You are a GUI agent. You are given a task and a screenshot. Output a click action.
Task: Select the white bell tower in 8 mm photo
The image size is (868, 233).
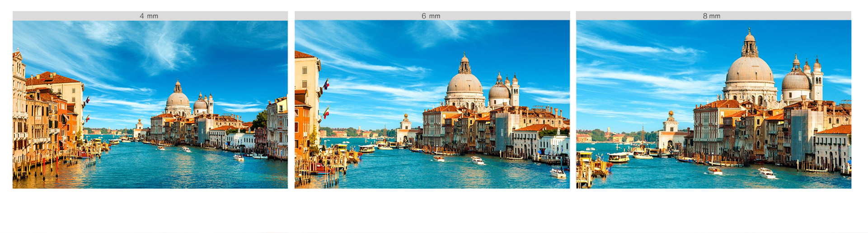coord(817,81)
